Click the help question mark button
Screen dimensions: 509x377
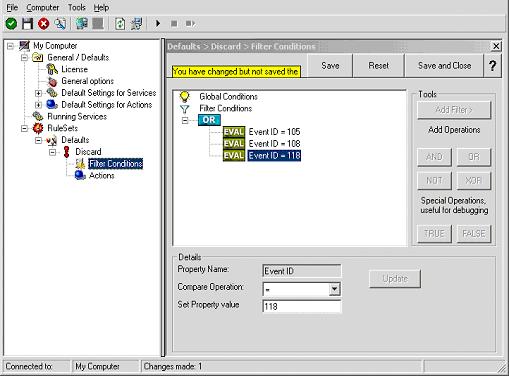point(492,66)
